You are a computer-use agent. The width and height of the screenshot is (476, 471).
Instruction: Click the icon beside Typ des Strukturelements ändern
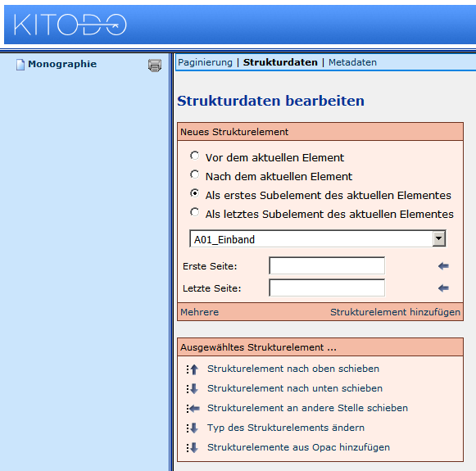193,428
